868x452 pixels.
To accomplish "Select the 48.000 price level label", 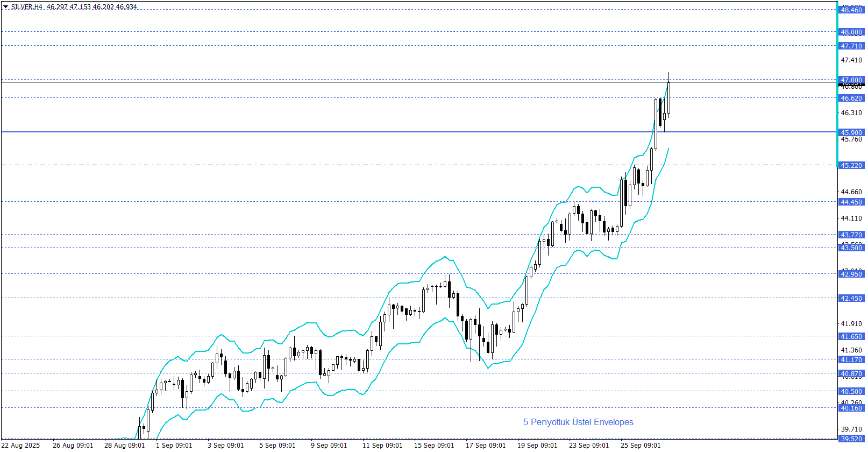I will (851, 32).
